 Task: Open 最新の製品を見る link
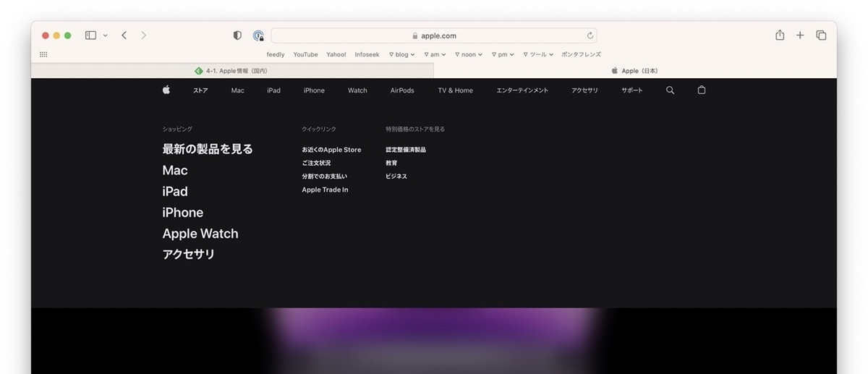pos(208,149)
